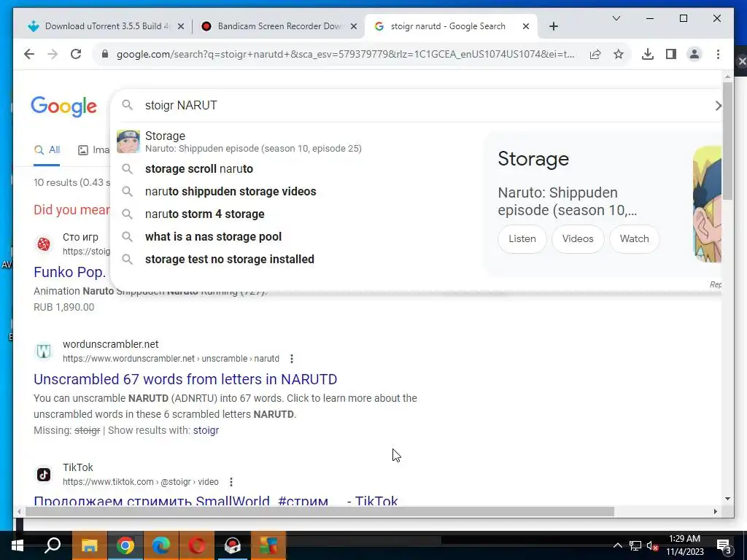Click the address bar URL

pyautogui.click(x=345, y=54)
